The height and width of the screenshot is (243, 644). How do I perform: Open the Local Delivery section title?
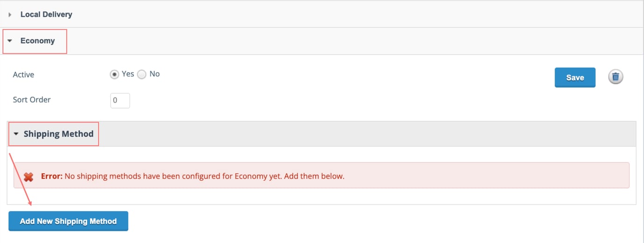(46, 15)
